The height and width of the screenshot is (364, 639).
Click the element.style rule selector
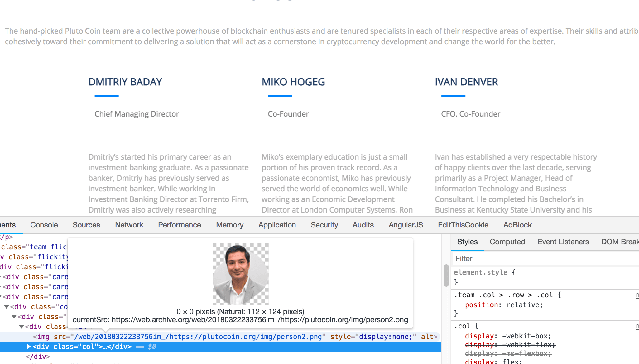[481, 272]
